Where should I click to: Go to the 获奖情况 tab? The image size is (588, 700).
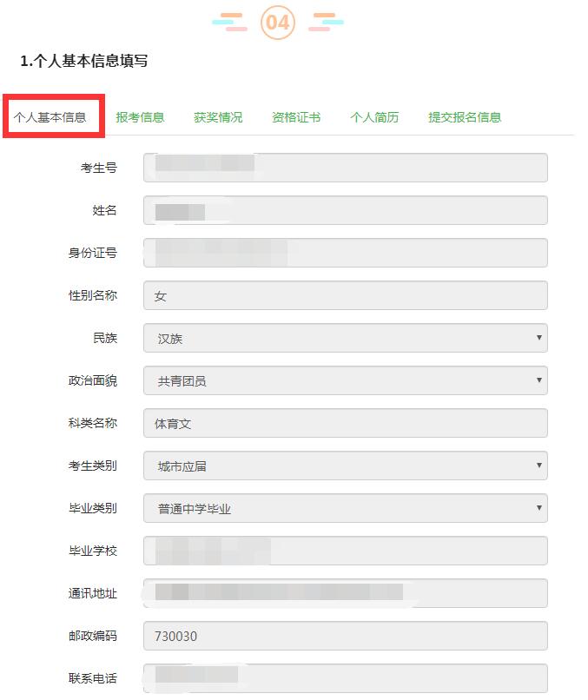pos(218,117)
